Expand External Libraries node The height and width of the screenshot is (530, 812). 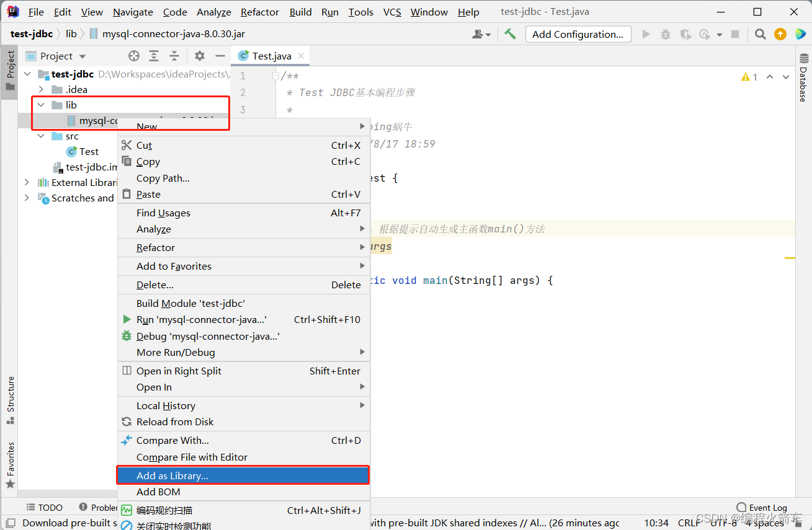pyautogui.click(x=27, y=182)
